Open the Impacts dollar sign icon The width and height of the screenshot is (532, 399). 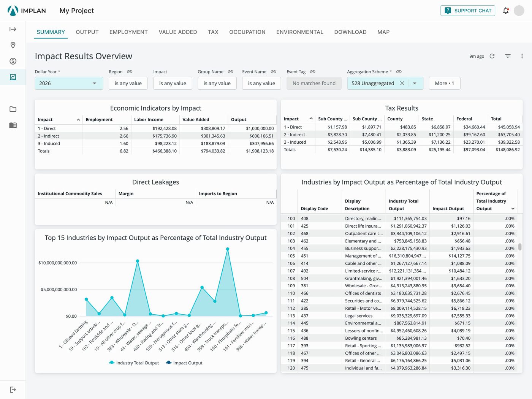pyautogui.click(x=13, y=61)
